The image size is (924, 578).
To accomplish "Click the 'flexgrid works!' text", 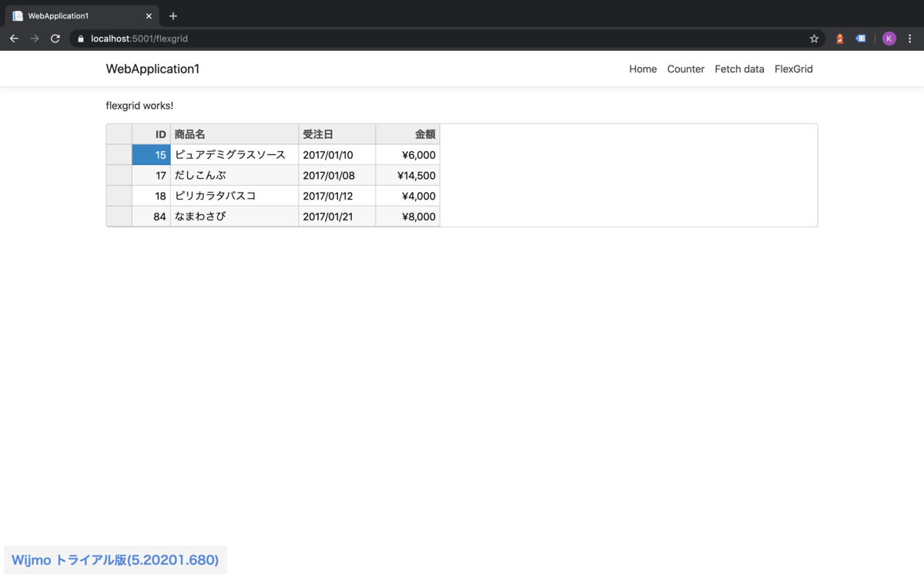I will [x=139, y=106].
